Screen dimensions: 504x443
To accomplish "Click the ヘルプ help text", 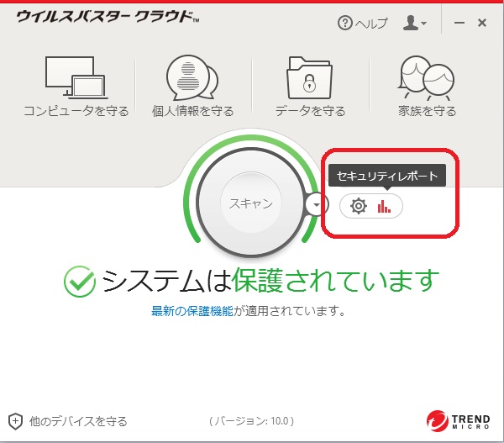I will (x=371, y=24).
